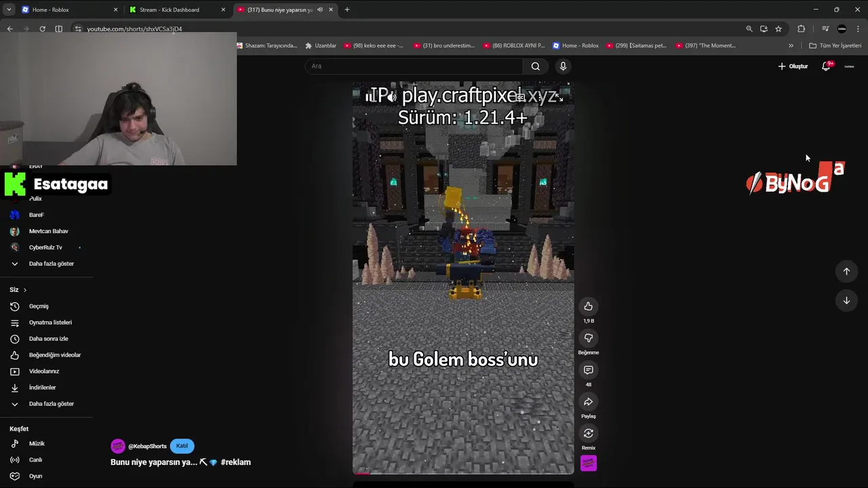Start voice search with microphone icon
Viewport: 868px width, 488px height.
[x=563, y=66]
